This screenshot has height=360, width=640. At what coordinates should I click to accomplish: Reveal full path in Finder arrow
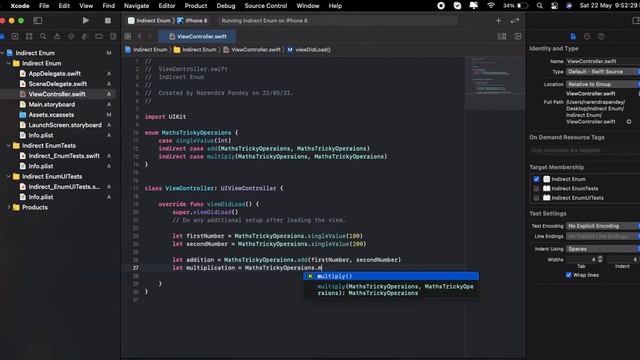click(629, 122)
